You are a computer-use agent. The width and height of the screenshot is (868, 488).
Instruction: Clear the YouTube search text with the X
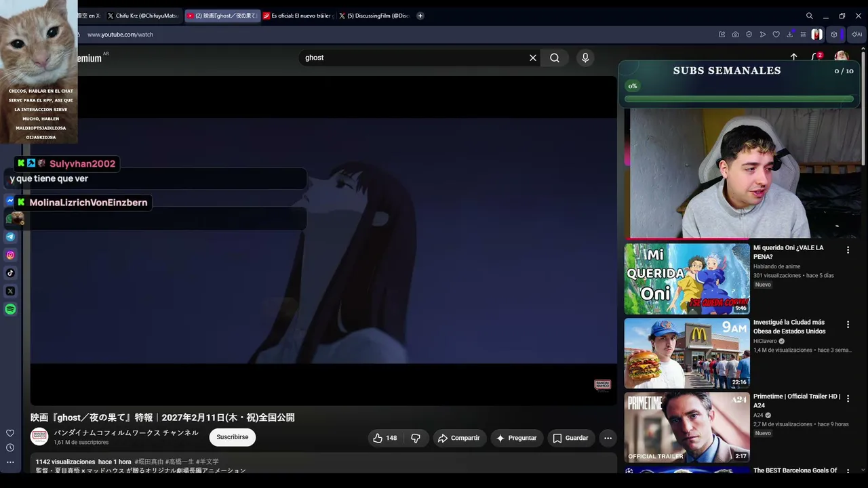[x=533, y=58]
